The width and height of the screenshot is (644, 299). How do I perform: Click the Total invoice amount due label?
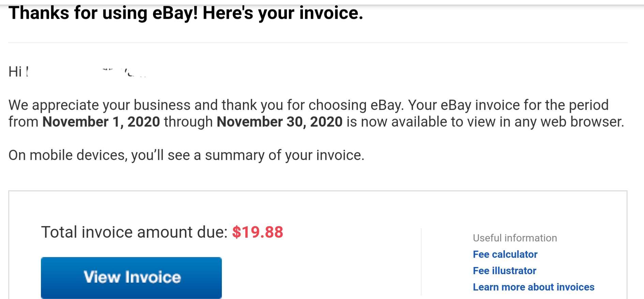click(x=134, y=232)
